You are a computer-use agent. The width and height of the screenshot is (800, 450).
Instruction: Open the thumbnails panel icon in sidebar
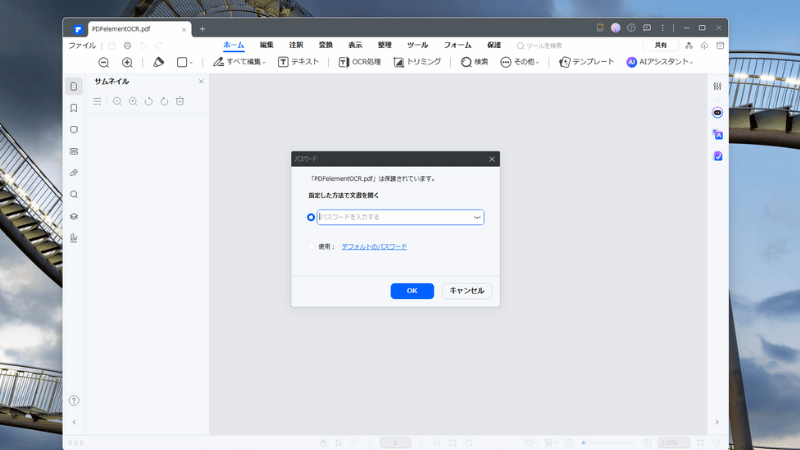74,87
